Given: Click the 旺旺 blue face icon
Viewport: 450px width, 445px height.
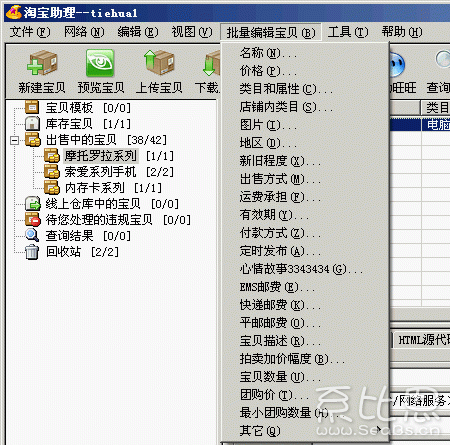Looking at the screenshot, I should pyautogui.click(x=397, y=64).
